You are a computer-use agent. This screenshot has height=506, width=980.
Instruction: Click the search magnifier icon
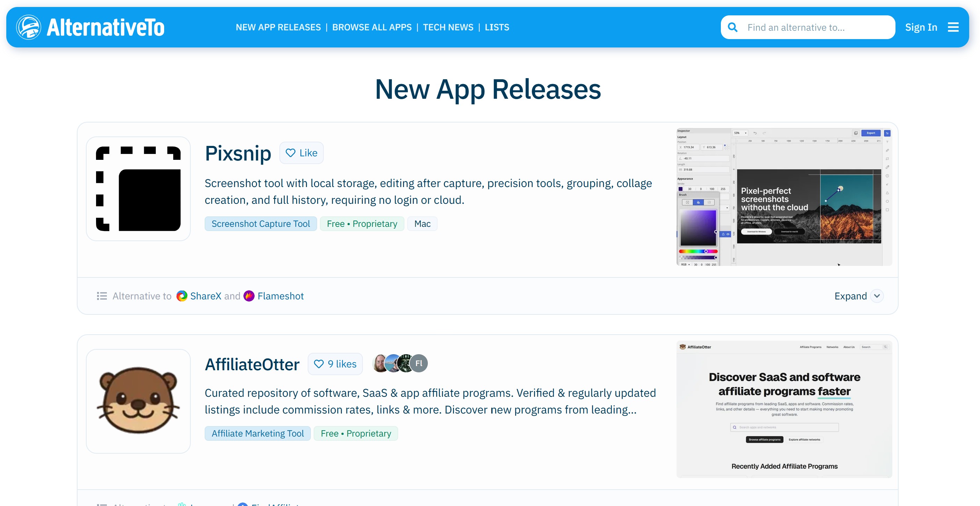coord(733,27)
